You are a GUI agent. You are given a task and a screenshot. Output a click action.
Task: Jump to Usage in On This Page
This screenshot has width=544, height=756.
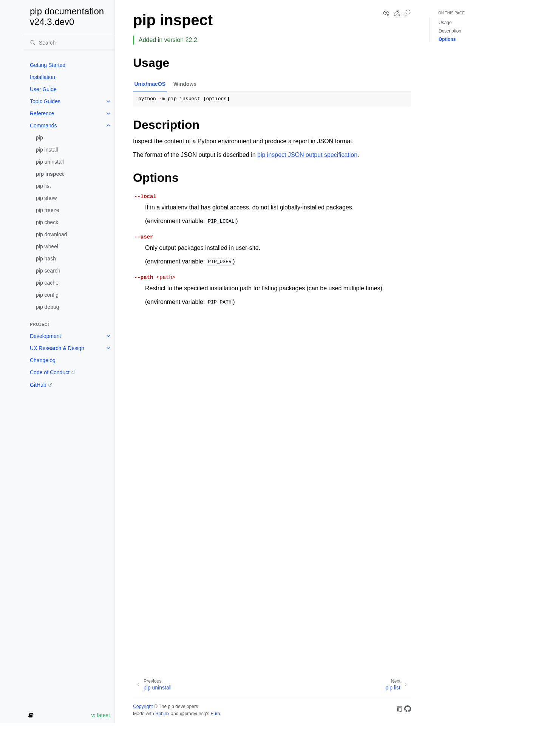[x=445, y=23]
